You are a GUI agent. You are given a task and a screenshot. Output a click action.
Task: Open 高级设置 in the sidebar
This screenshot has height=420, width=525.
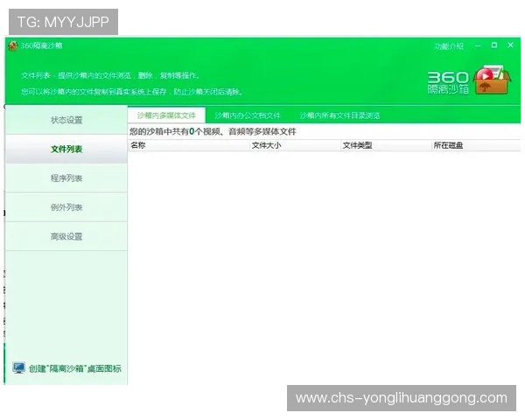point(66,236)
